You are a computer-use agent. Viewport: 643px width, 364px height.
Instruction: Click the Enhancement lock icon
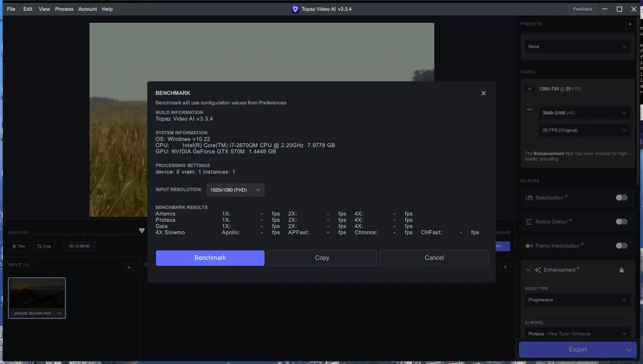pyautogui.click(x=621, y=270)
